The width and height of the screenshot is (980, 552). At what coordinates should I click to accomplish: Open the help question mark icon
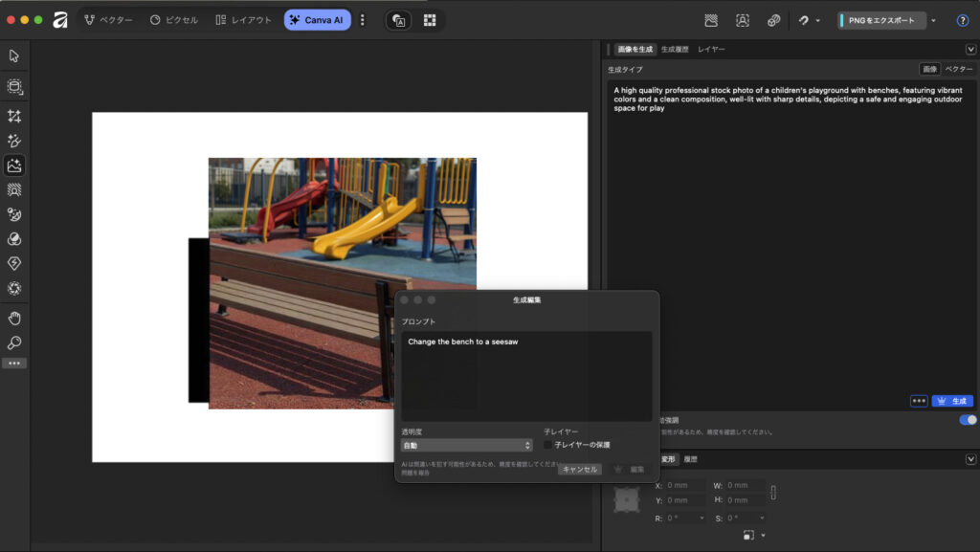coord(963,20)
